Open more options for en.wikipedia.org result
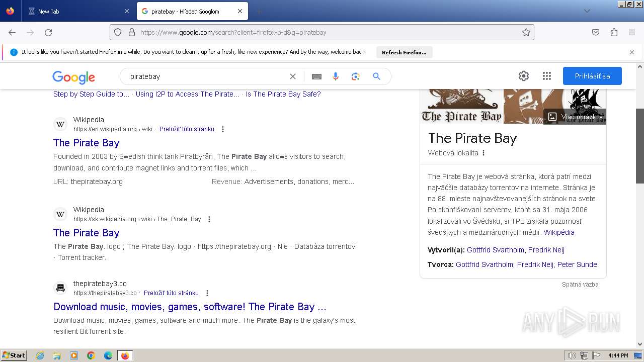This screenshot has height=362, width=644. coord(223,129)
